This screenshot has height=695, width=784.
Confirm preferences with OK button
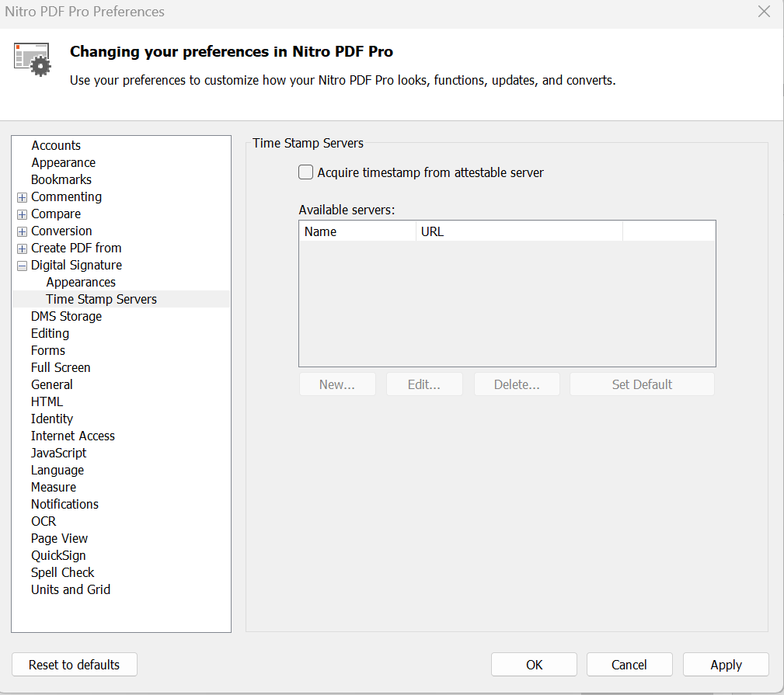(x=534, y=665)
